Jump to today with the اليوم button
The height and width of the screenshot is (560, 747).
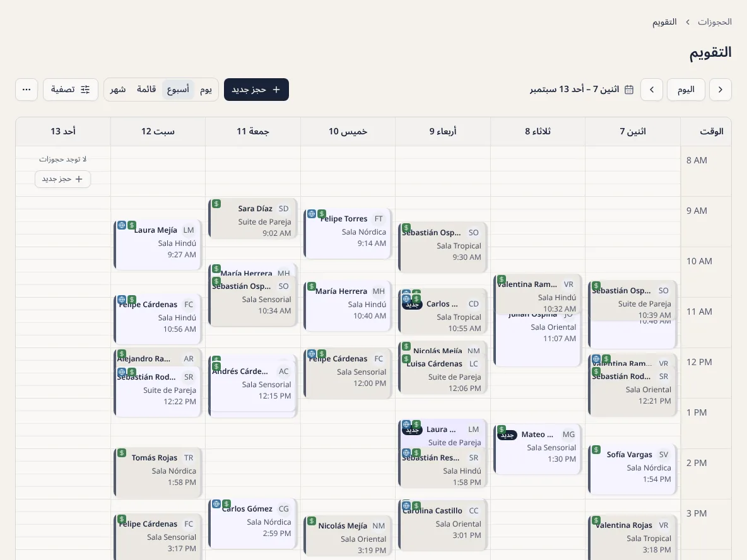coord(686,90)
